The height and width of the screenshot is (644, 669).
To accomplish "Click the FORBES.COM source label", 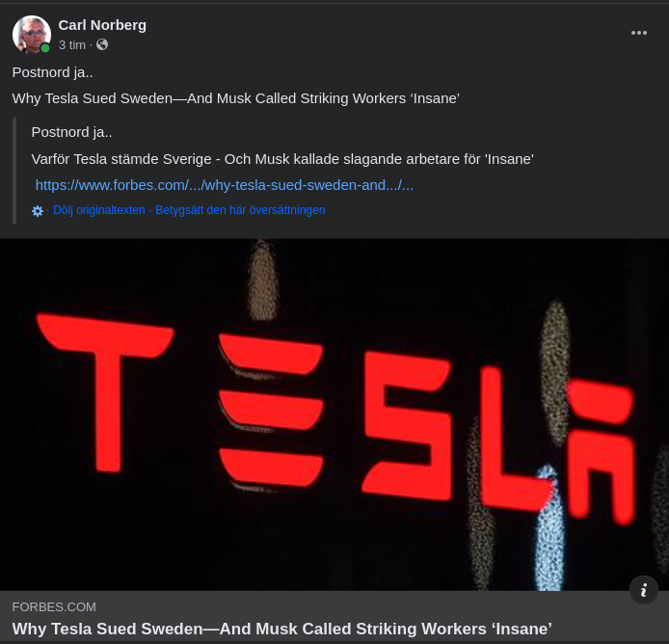I will 54,606.
